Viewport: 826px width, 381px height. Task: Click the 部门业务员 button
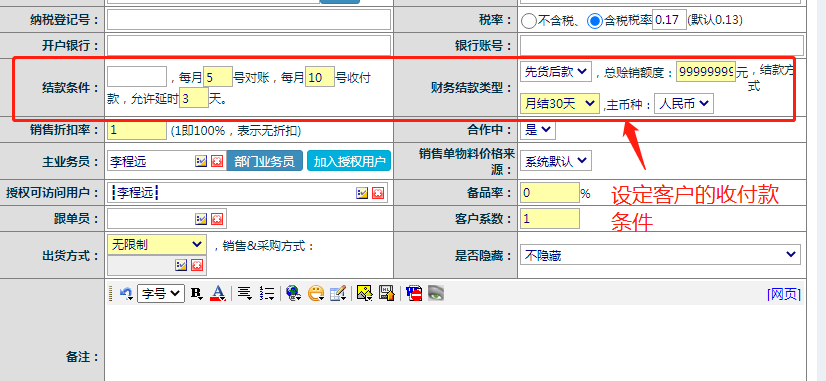coord(264,161)
